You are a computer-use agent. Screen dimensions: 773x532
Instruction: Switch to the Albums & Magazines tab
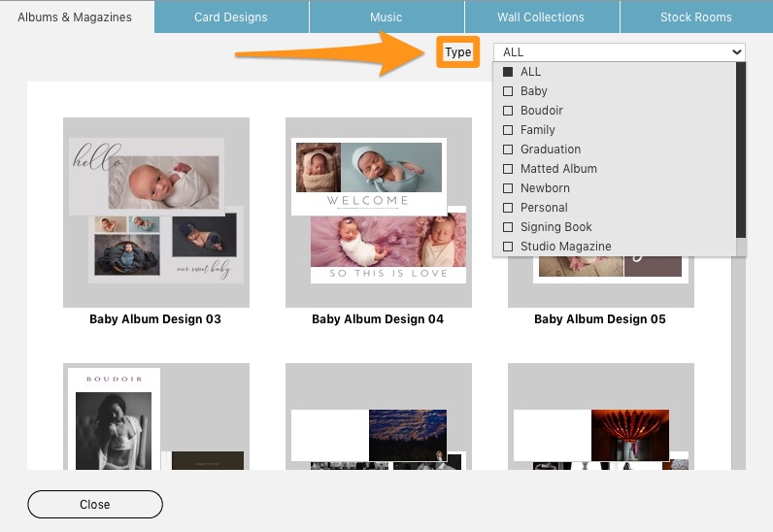pyautogui.click(x=75, y=17)
